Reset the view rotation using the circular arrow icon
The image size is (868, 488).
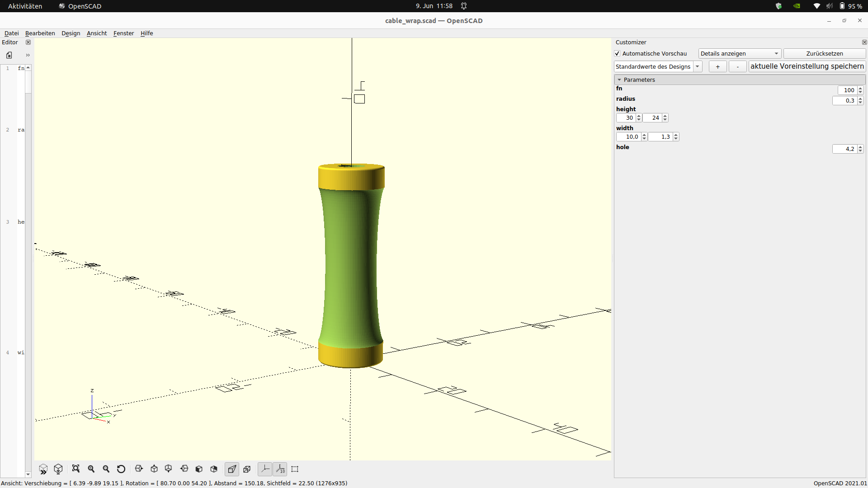click(121, 469)
